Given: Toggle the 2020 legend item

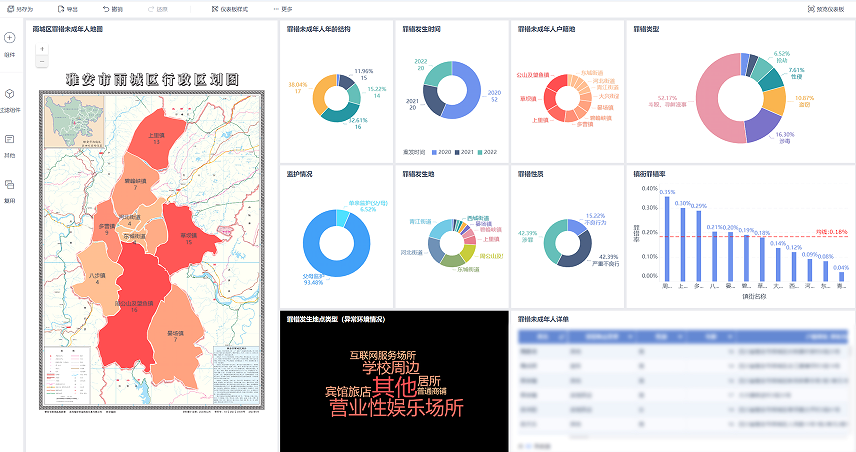Looking at the screenshot, I should (x=442, y=152).
